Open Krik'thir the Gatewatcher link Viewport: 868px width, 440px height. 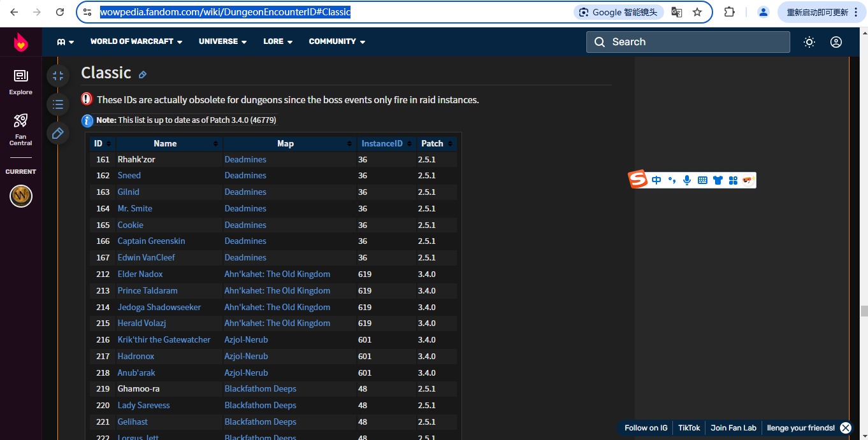coord(164,340)
